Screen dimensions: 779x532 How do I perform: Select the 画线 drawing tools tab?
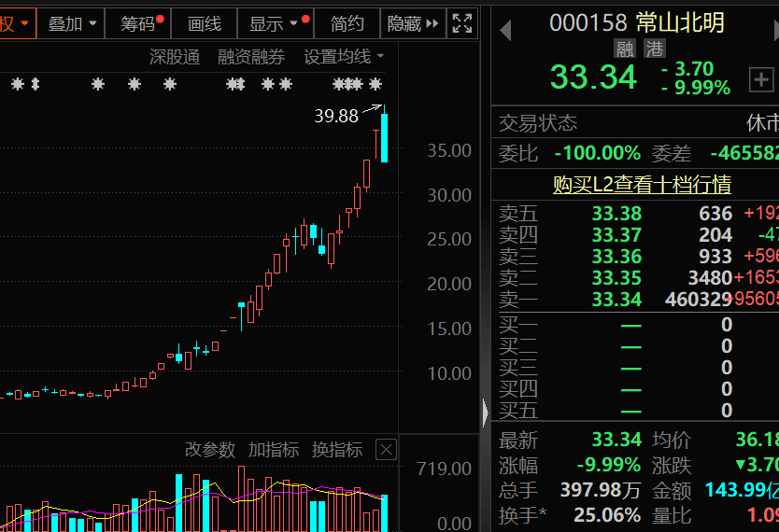pos(205,23)
